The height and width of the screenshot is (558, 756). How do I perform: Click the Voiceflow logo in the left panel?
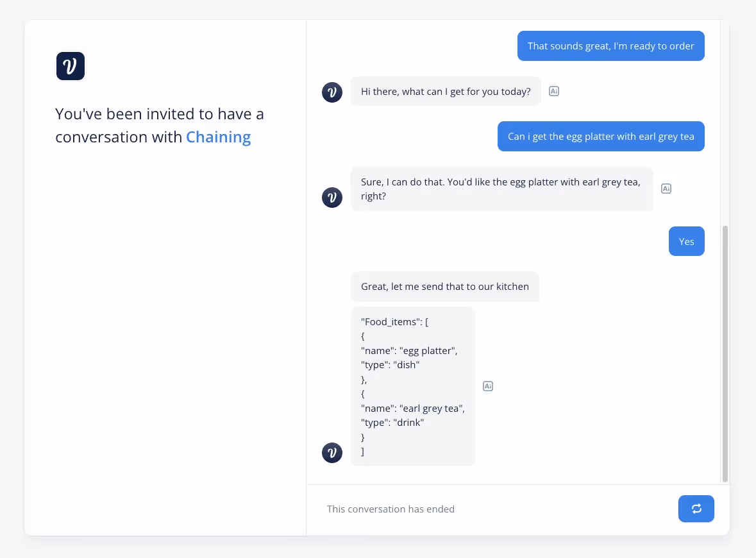coord(71,66)
